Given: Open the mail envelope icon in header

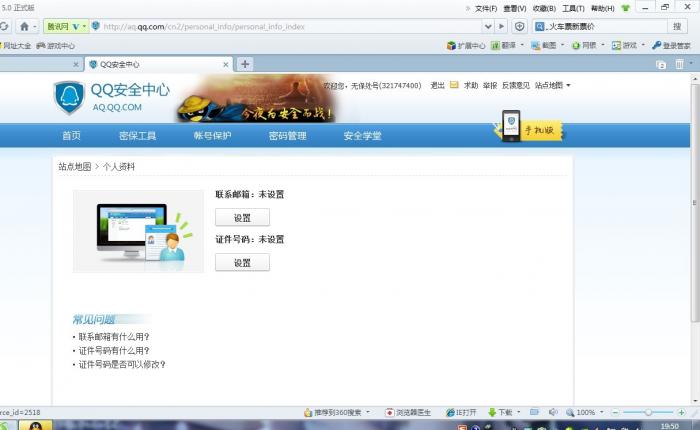Looking at the screenshot, I should (x=454, y=85).
